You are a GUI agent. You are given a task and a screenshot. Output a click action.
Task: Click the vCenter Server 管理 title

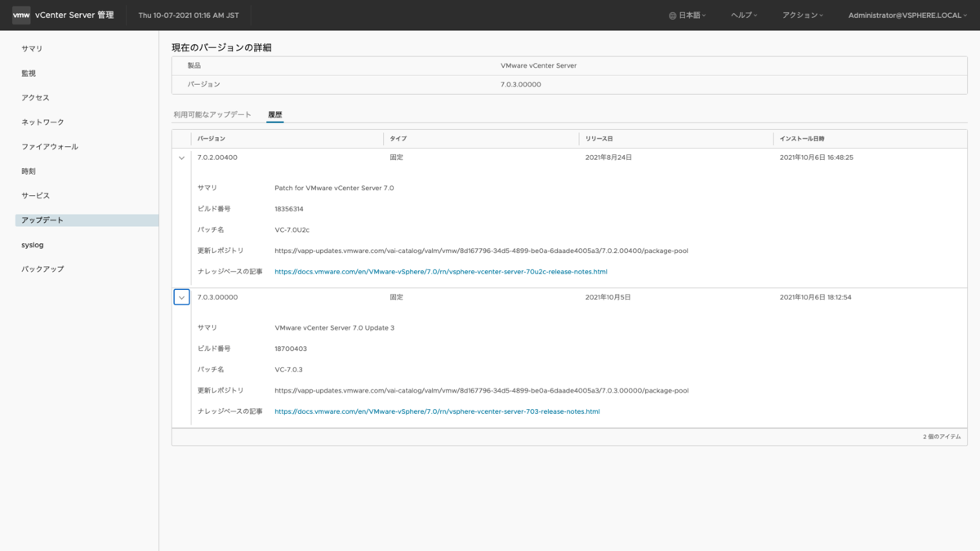tap(74, 16)
